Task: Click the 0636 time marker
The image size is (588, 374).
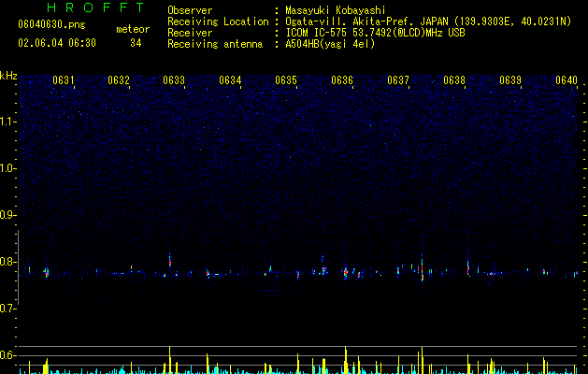Action: [342, 80]
